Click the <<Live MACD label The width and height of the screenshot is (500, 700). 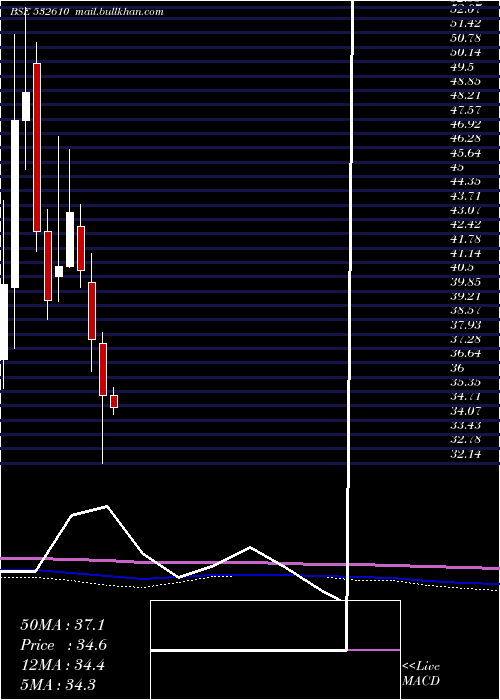click(421, 673)
